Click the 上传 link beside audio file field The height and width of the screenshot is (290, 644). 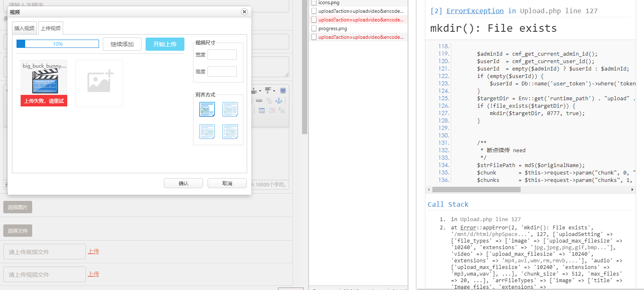tap(93, 252)
